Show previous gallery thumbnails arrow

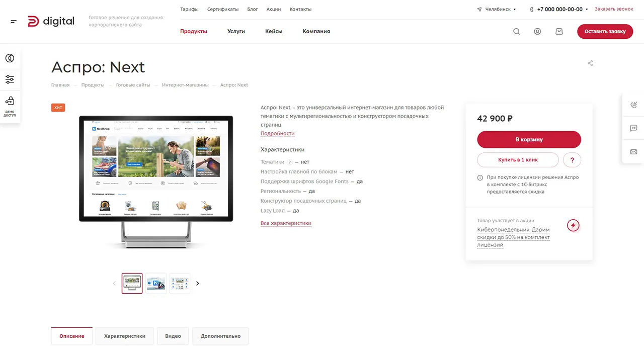(114, 284)
